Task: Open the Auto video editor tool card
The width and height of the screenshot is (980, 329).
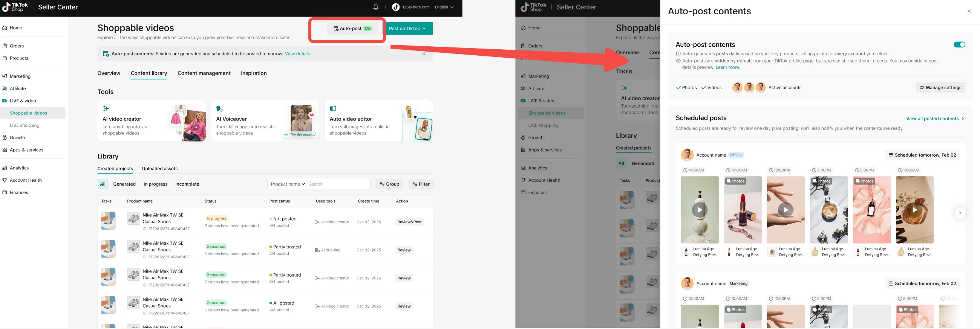Action: point(379,121)
